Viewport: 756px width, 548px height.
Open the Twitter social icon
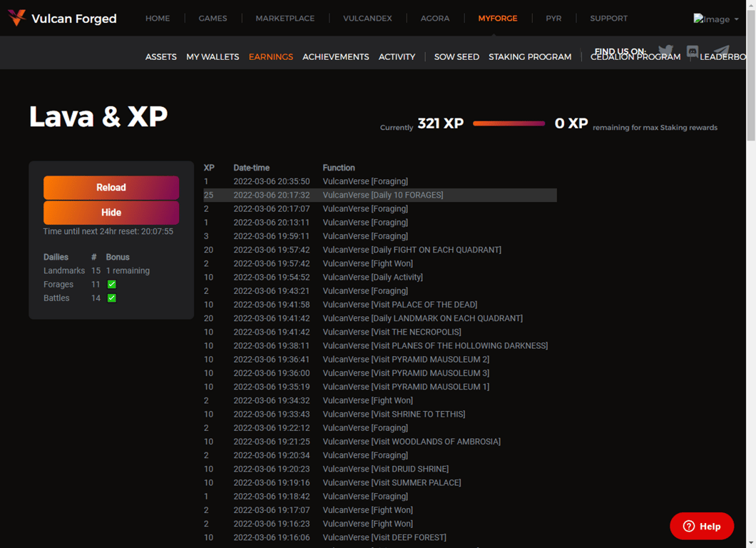666,51
